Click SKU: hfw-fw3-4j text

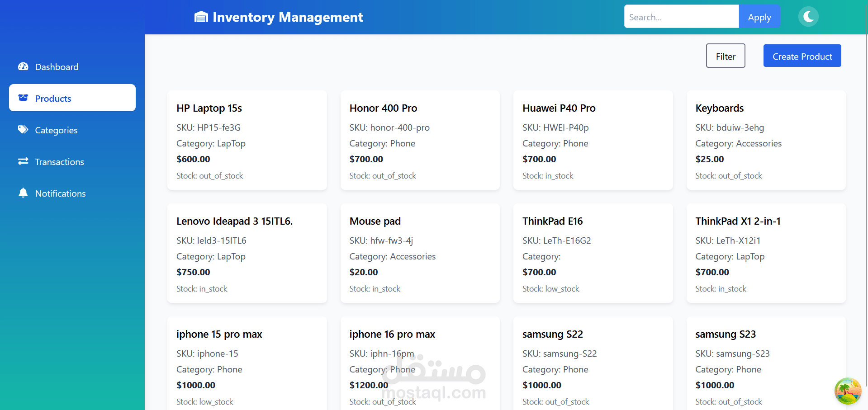(381, 240)
